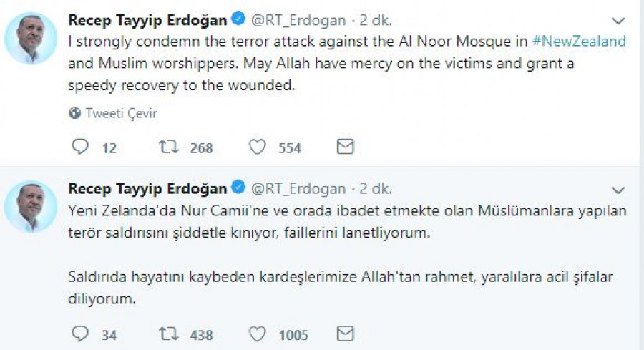Image resolution: width=644 pixels, height=350 pixels.
Task: Click the profile avatar of the first tweet
Action: [x=31, y=39]
